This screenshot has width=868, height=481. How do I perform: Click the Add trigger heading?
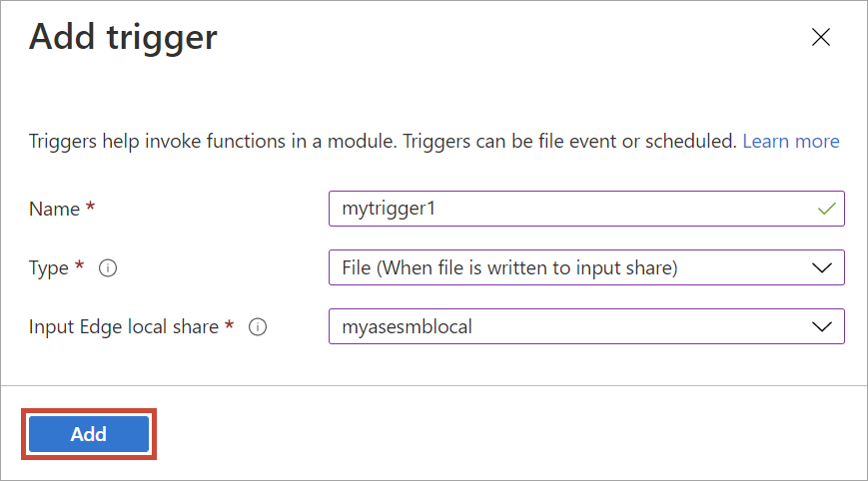coord(123,38)
